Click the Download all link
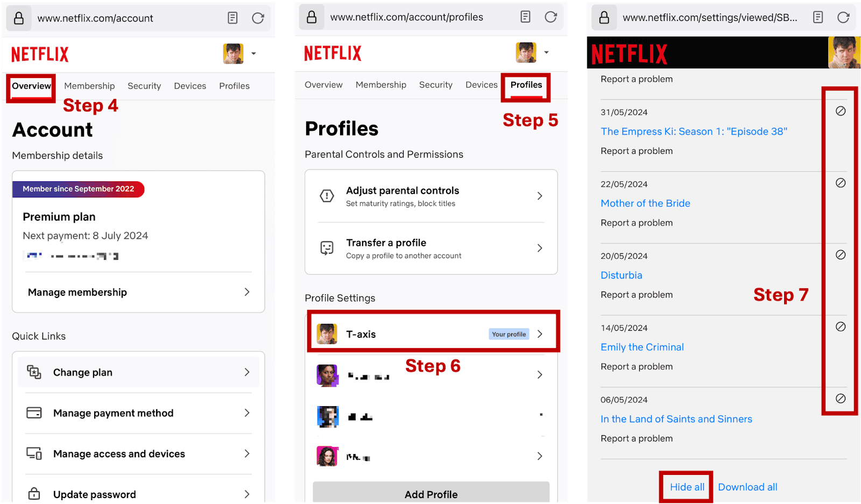Screen dimensions: 861x504 tap(748, 487)
